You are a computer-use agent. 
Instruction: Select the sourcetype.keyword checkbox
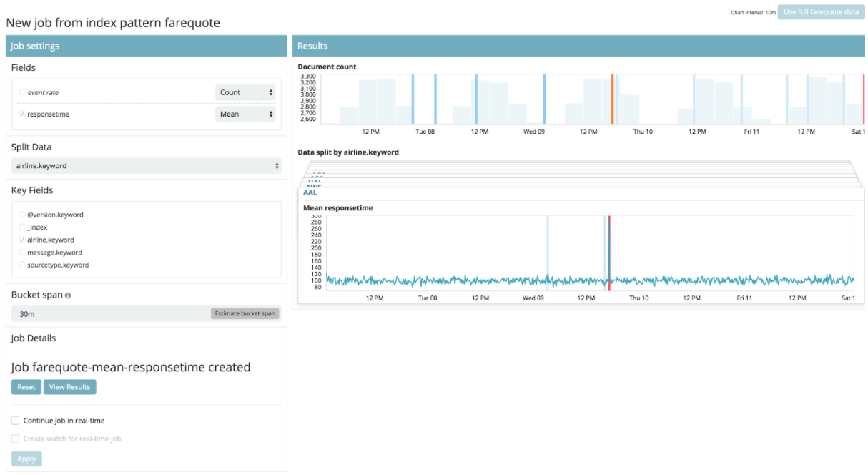click(22, 265)
